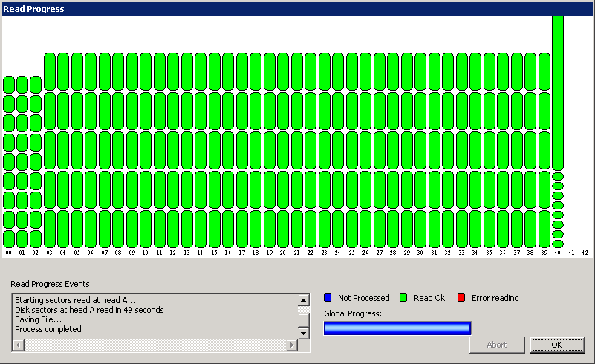
Task: Click the events log vertical scroll thumb
Action: pos(303,319)
